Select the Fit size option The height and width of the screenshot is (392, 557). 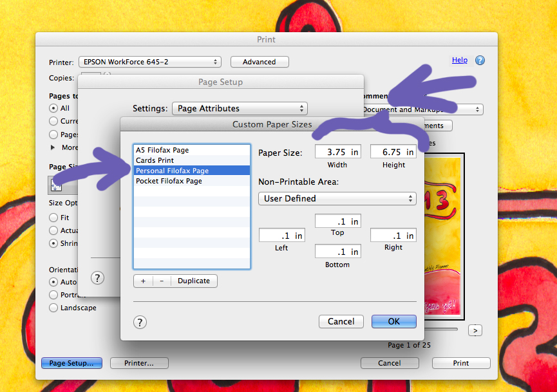[x=54, y=218]
